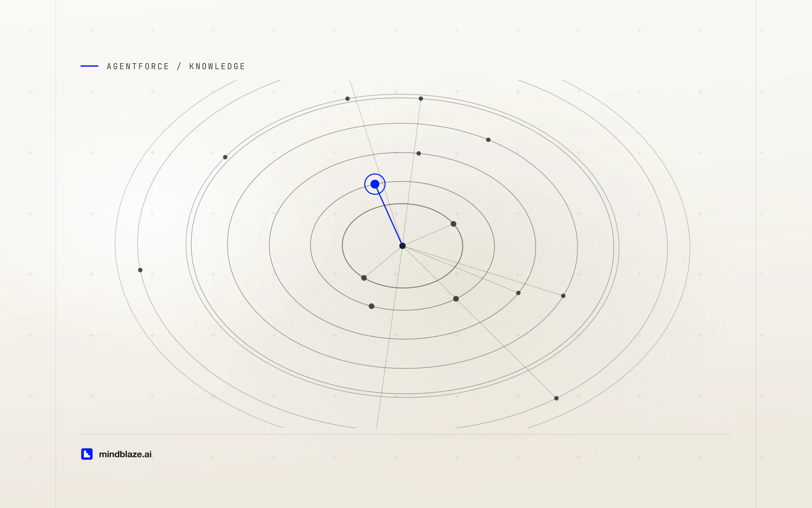Click the AGENTFORCE / KNOWLEDGE heading
This screenshot has width=812, height=508.
click(176, 67)
